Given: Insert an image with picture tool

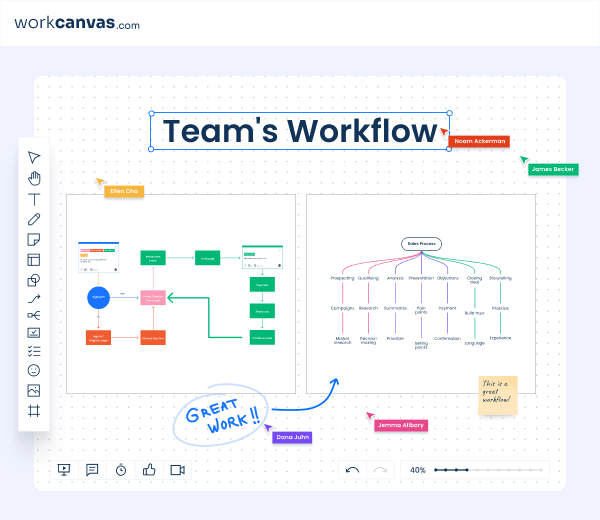Looking at the screenshot, I should (34, 391).
